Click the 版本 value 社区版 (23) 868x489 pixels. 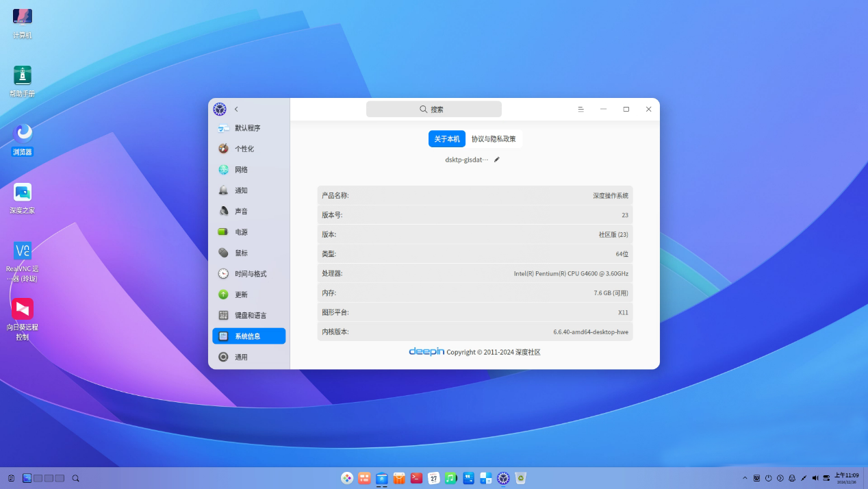(x=613, y=234)
